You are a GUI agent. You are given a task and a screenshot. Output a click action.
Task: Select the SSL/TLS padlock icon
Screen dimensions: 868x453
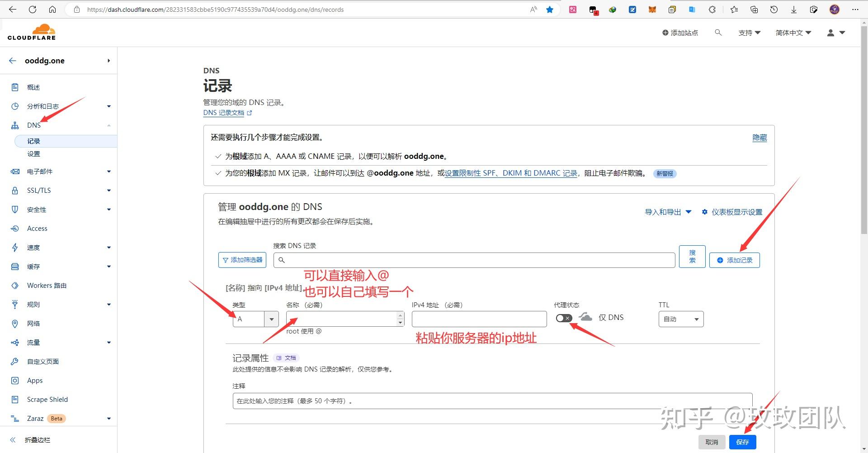pyautogui.click(x=15, y=190)
